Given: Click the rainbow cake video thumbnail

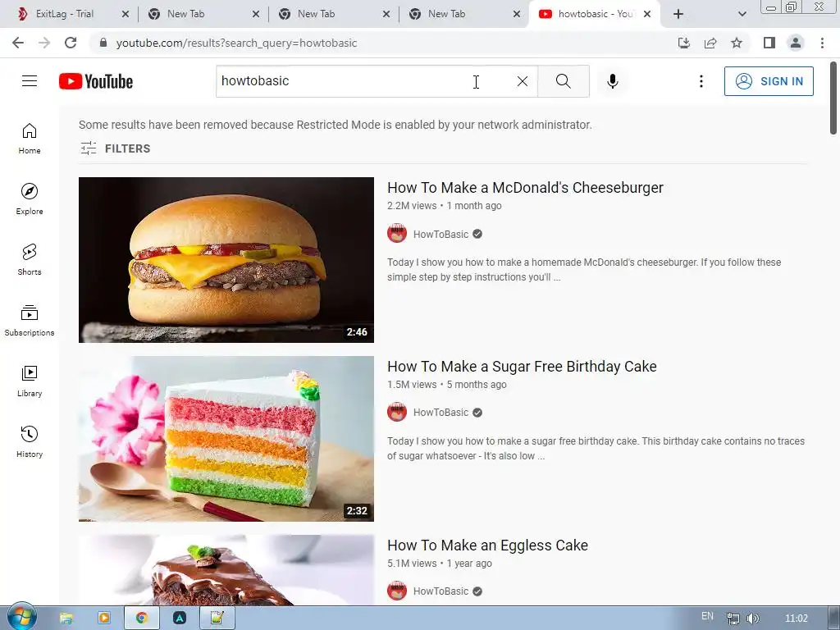Looking at the screenshot, I should click(x=226, y=439).
